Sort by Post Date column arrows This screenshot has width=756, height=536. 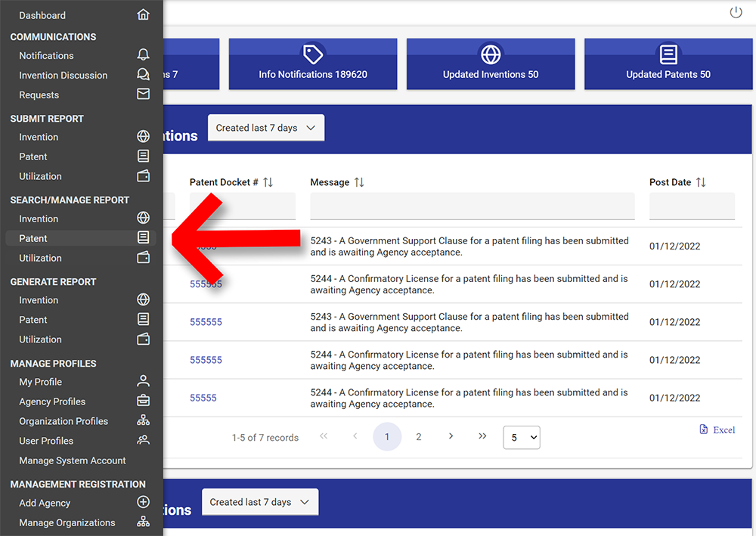tap(701, 182)
